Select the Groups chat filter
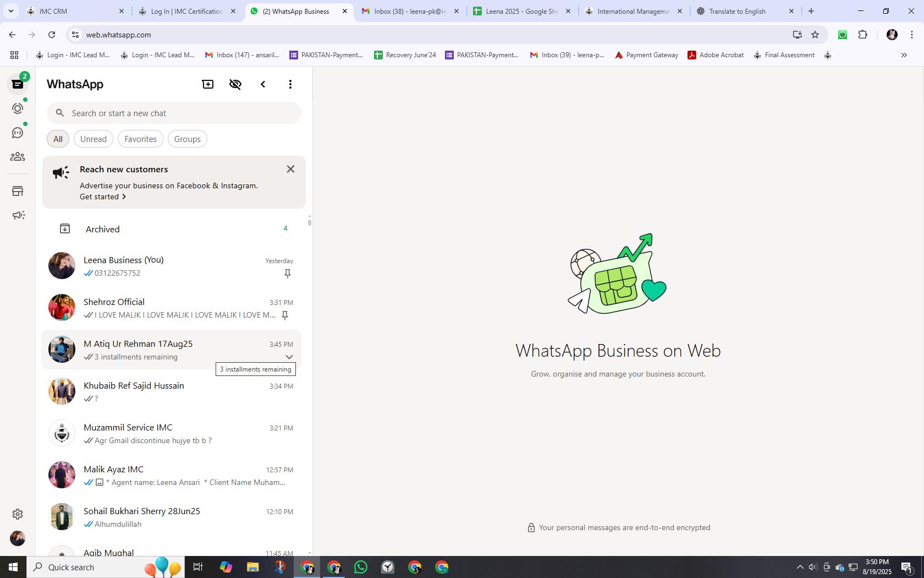This screenshot has width=924, height=578. 188,139
